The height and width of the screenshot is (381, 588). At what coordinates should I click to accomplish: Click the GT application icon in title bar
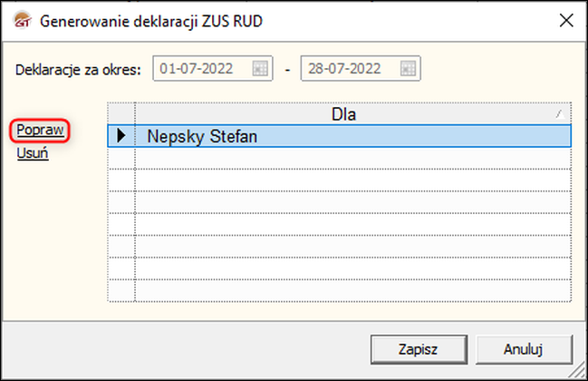pyautogui.click(x=23, y=21)
